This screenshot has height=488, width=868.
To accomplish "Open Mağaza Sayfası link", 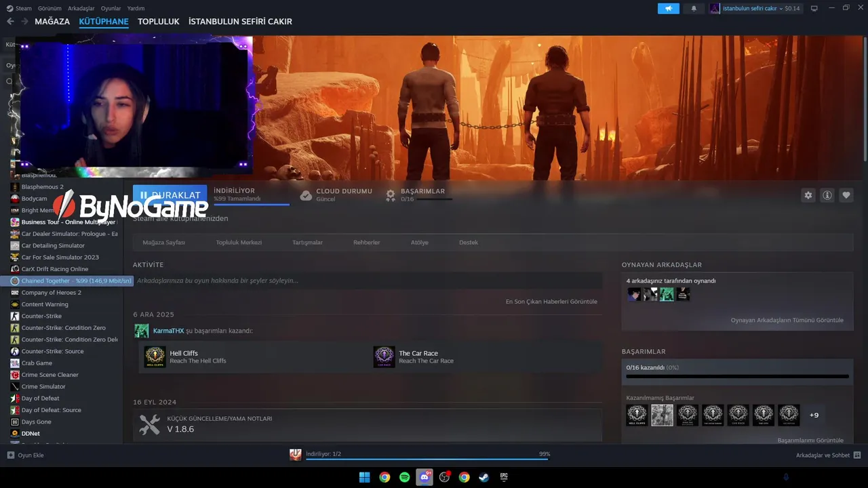I will 163,243.
